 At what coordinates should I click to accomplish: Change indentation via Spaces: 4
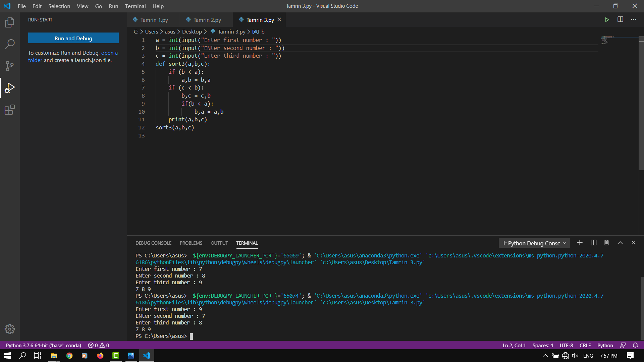click(543, 345)
